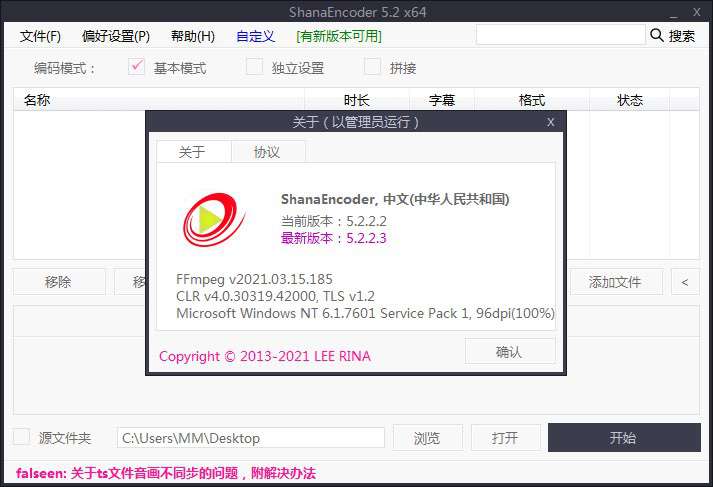Open the falseen ts文件音画不同步 notice link
713x487 pixels.
pyautogui.click(x=166, y=473)
